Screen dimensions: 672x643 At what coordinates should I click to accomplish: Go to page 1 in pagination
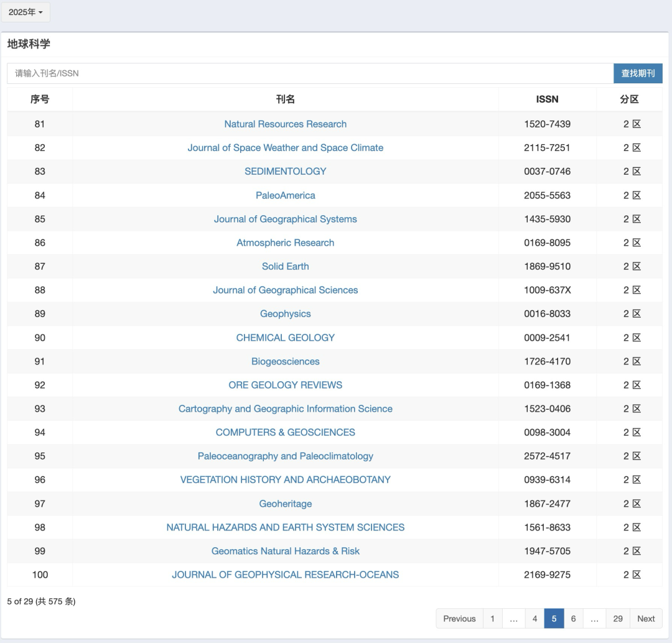tap(492, 619)
